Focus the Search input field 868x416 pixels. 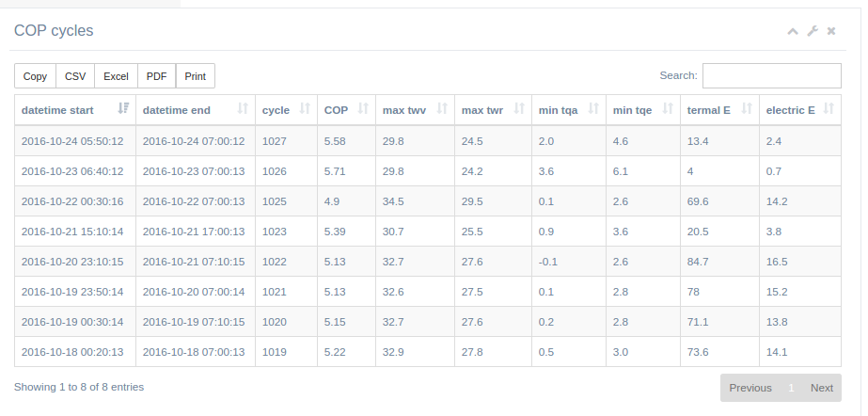(772, 76)
